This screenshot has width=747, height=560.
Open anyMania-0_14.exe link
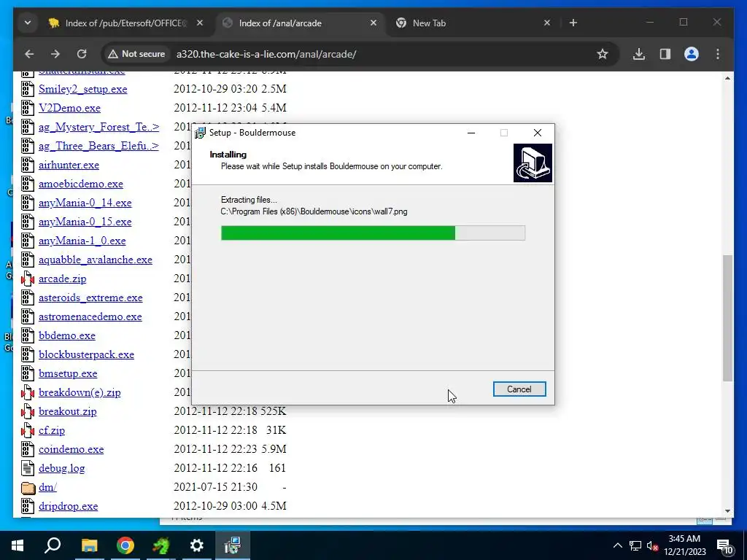85,203
